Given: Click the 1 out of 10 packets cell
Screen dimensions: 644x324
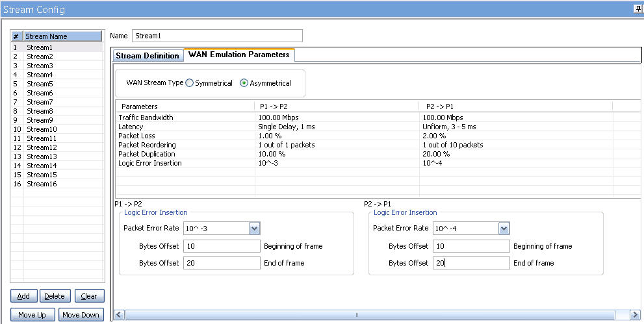Looking at the screenshot, I should click(516, 145).
